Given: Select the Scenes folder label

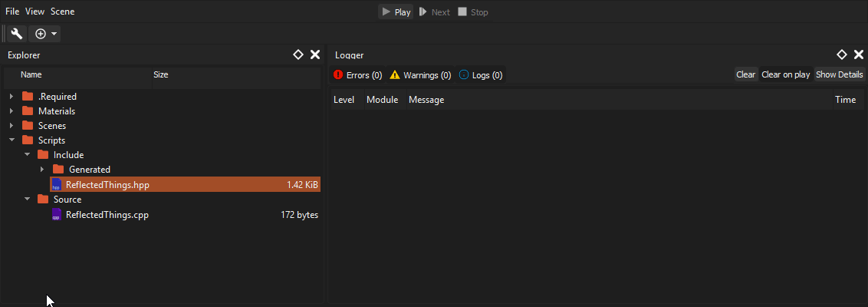Looking at the screenshot, I should (x=52, y=126).
